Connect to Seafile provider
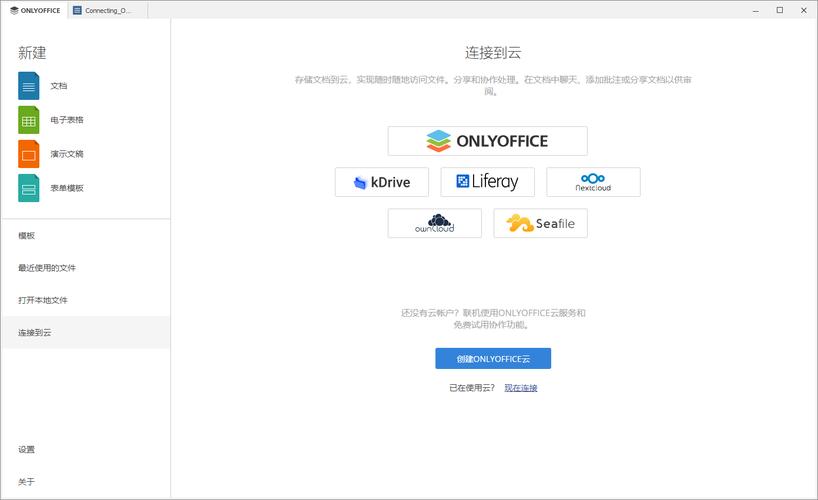Image resolution: width=818 pixels, height=500 pixels. [x=540, y=223]
